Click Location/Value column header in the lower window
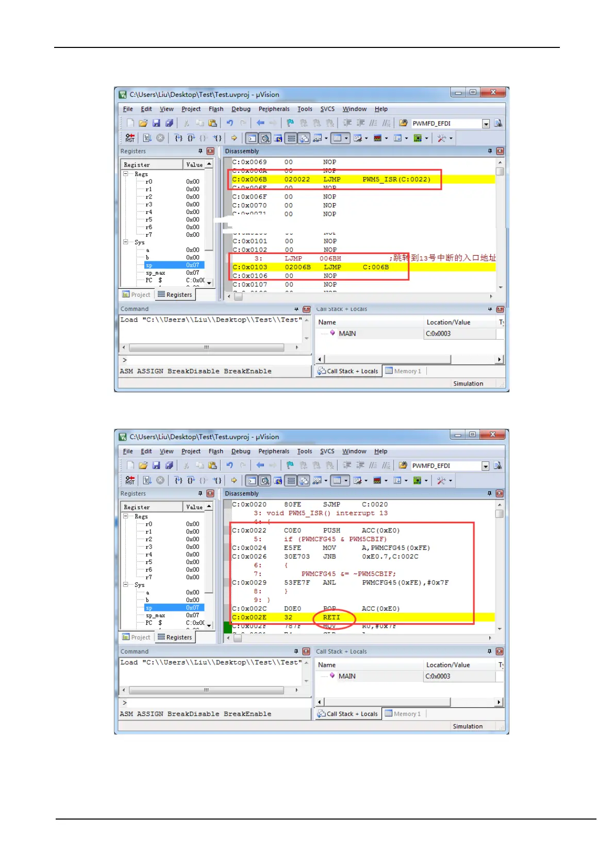The height and width of the screenshot is (868, 614). click(460, 665)
